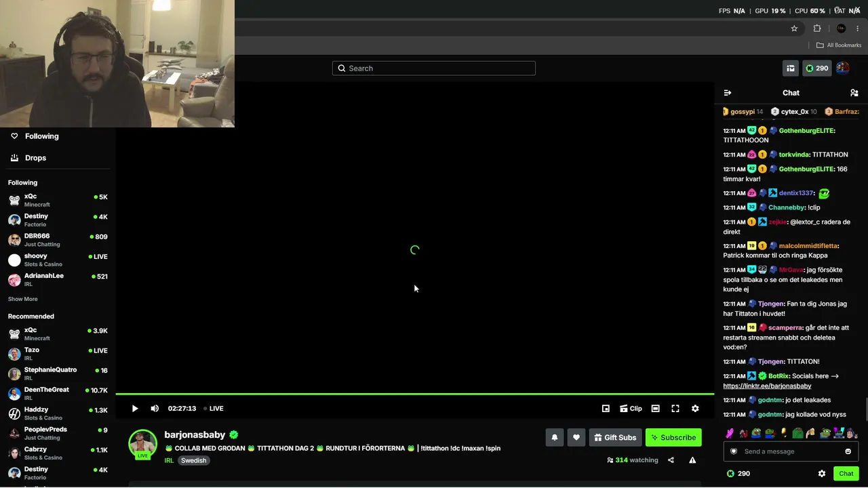Open scamperra's chat profile
The image size is (868, 488).
[785, 328]
